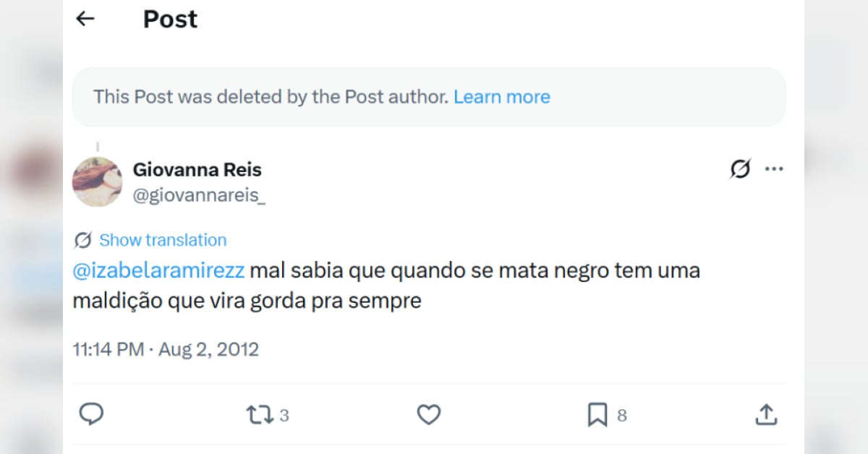868x454 pixels.
Task: Repost this post using the arrows icon
Action: (x=258, y=415)
